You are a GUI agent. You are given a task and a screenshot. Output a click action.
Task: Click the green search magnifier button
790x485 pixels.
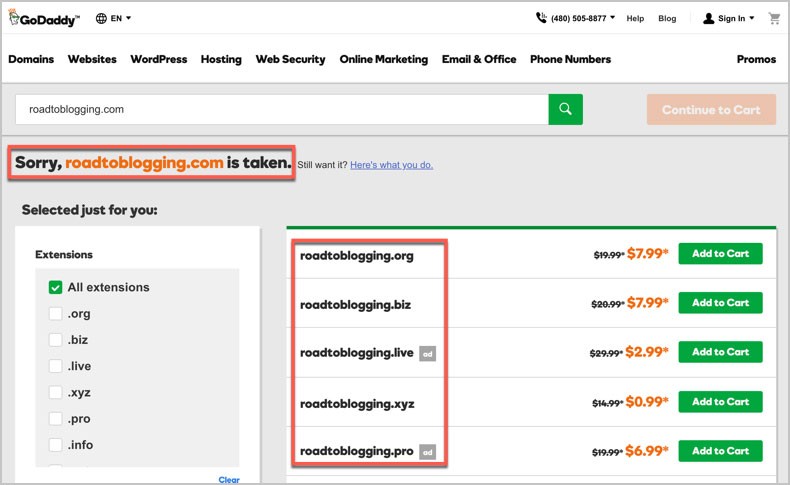[565, 109]
